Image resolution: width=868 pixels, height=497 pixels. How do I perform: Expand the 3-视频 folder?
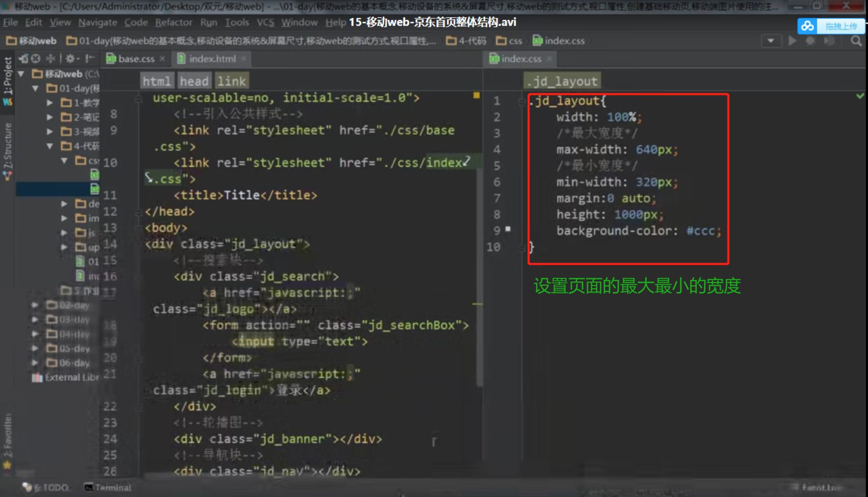click(50, 132)
